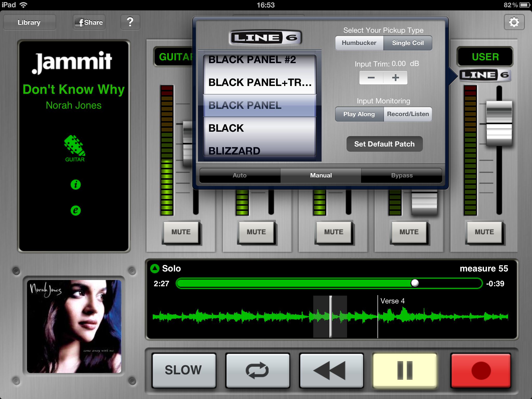Tap the iPad battery indicator
The width and height of the screenshot is (532, 399).
(x=525, y=5)
